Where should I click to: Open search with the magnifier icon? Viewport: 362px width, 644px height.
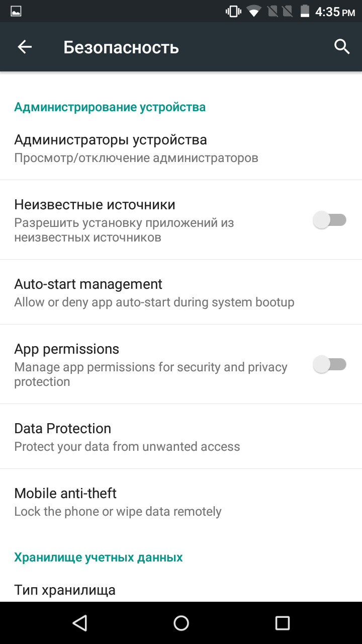coord(342,47)
